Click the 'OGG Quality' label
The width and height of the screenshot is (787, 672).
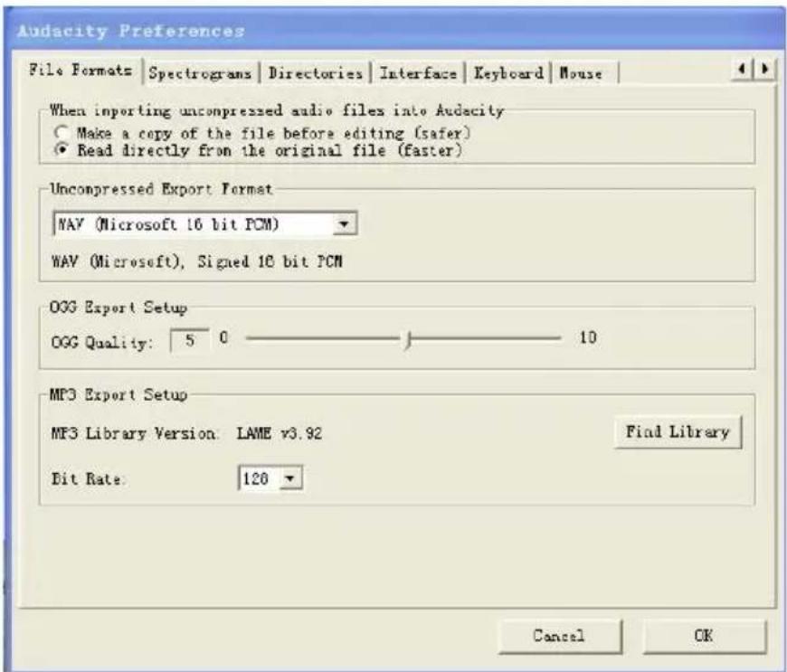(100, 343)
